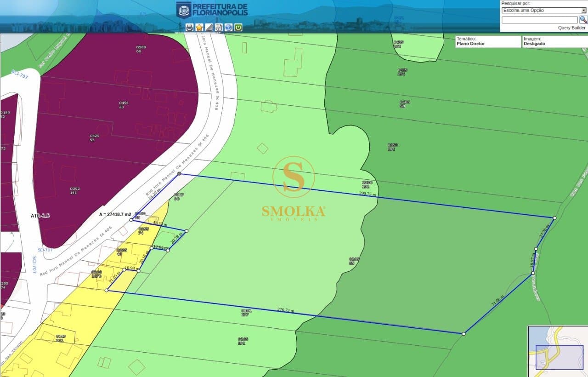Select the gray triangle measurement tool

(x=209, y=28)
